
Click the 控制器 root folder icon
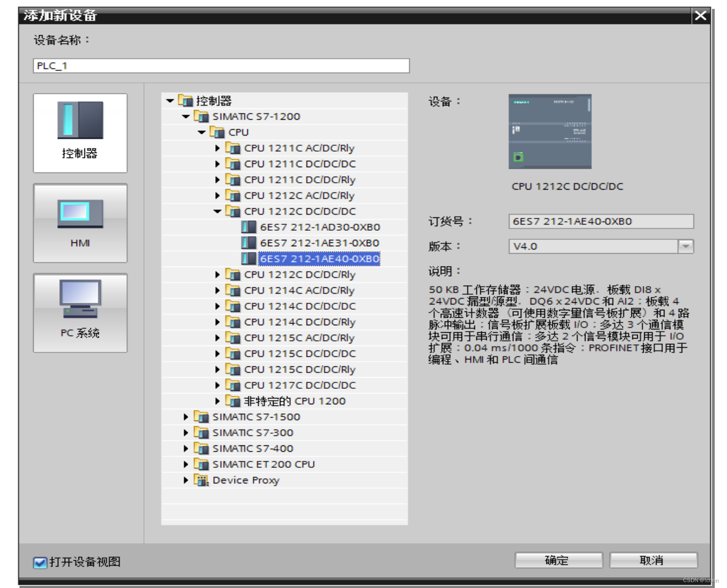coord(185,100)
